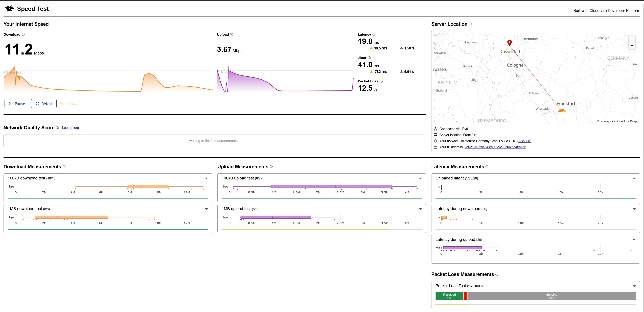Screen dimensions: 644x312
Task: Click the Network Quality Score info icon
Action: tap(57, 128)
